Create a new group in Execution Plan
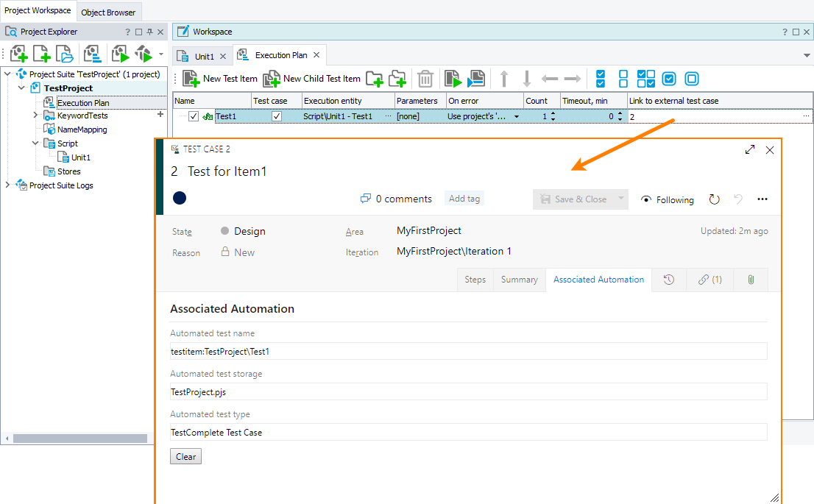Image resolution: width=814 pixels, height=504 pixels. coord(375,79)
